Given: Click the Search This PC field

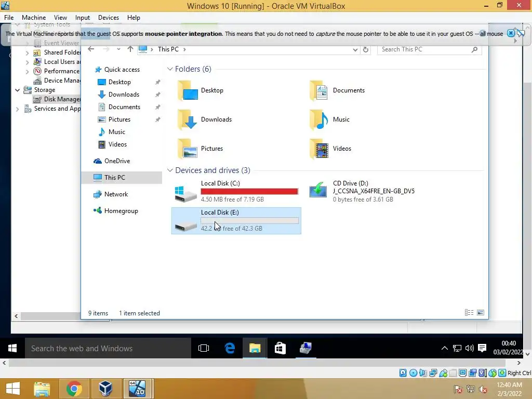Looking at the screenshot, I should (x=429, y=49).
